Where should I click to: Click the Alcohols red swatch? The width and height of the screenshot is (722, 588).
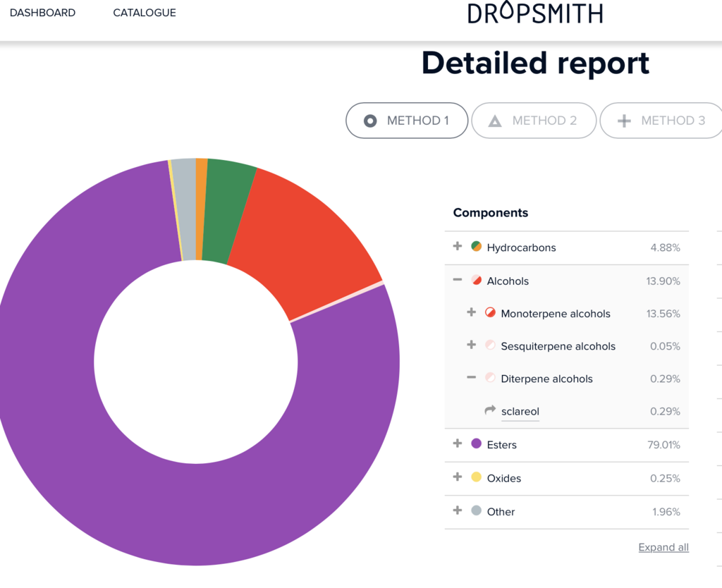pos(476,280)
